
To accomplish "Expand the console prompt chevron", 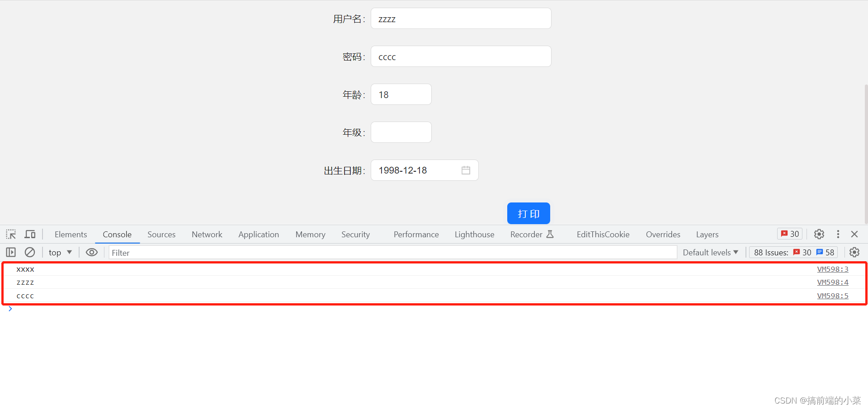I will pyautogui.click(x=10, y=309).
